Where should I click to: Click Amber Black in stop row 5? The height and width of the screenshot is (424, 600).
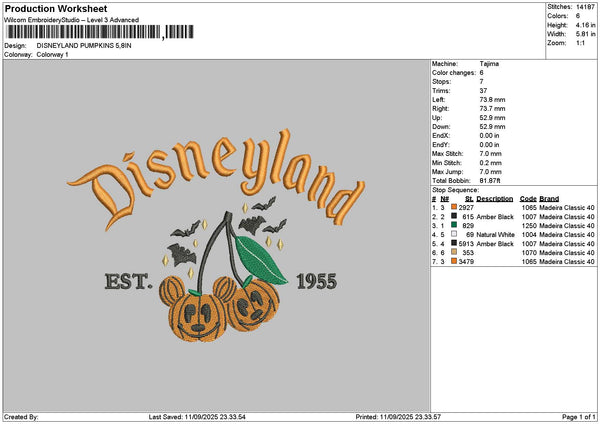coord(495,244)
